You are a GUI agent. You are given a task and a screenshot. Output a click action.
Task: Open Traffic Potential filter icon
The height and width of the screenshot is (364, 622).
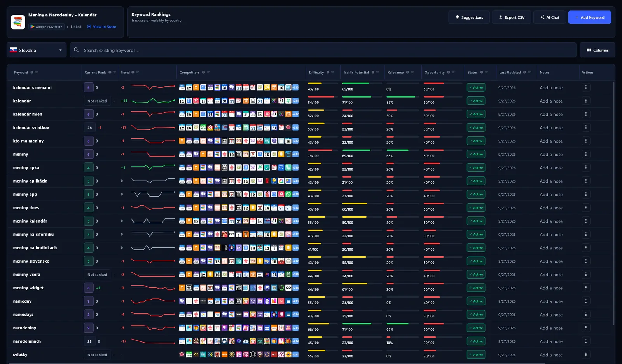[377, 73]
